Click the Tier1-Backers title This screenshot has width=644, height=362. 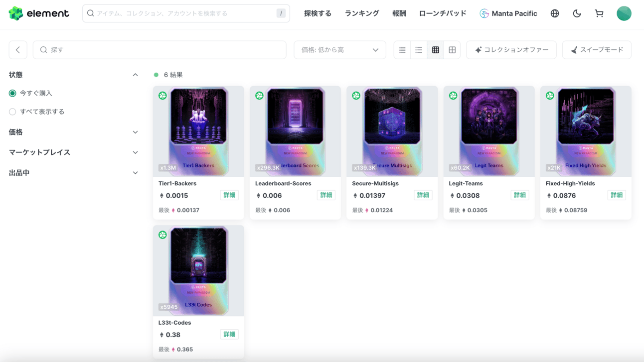pos(177,183)
